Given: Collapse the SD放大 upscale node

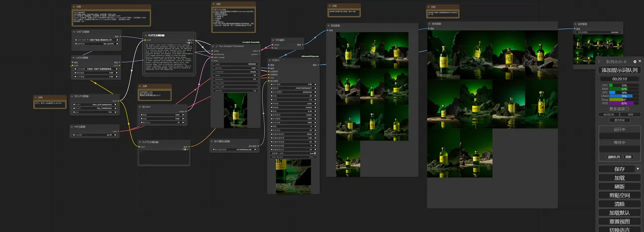Looking at the screenshot, I should [x=270, y=60].
